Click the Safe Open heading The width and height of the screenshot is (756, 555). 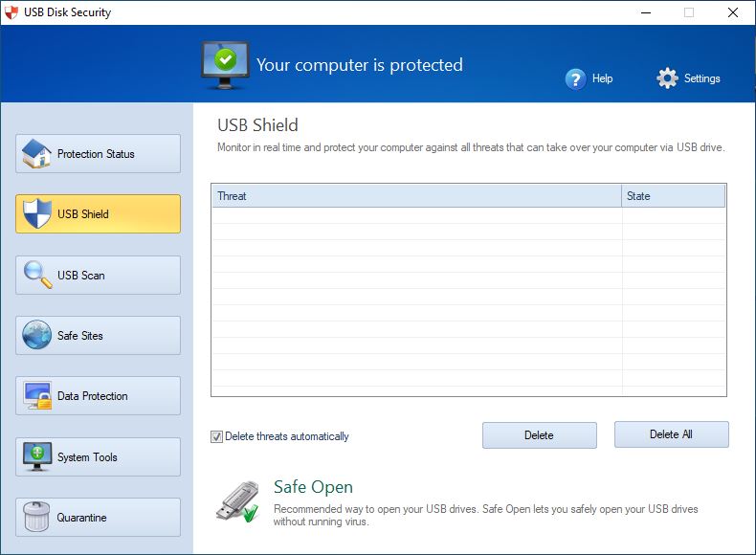pos(313,487)
